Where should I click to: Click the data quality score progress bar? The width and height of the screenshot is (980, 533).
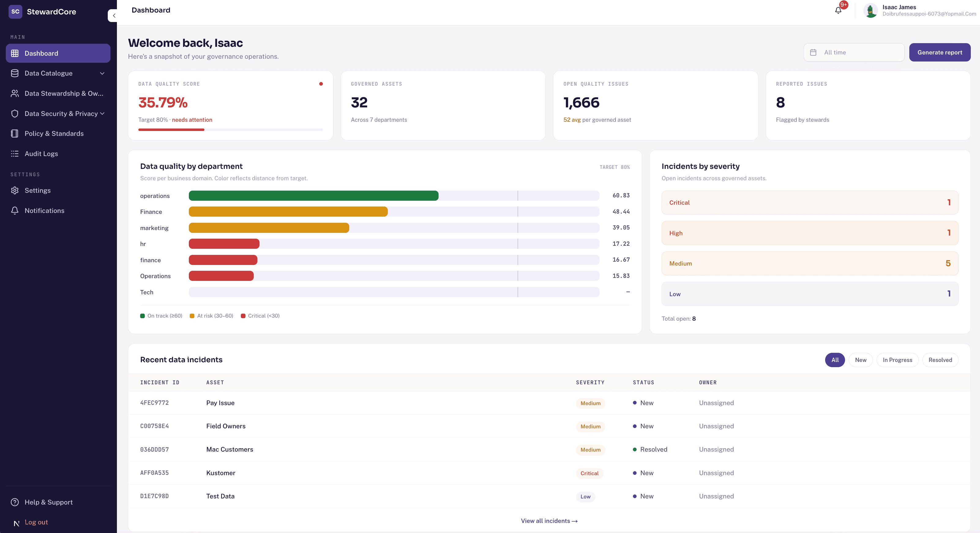pos(230,130)
